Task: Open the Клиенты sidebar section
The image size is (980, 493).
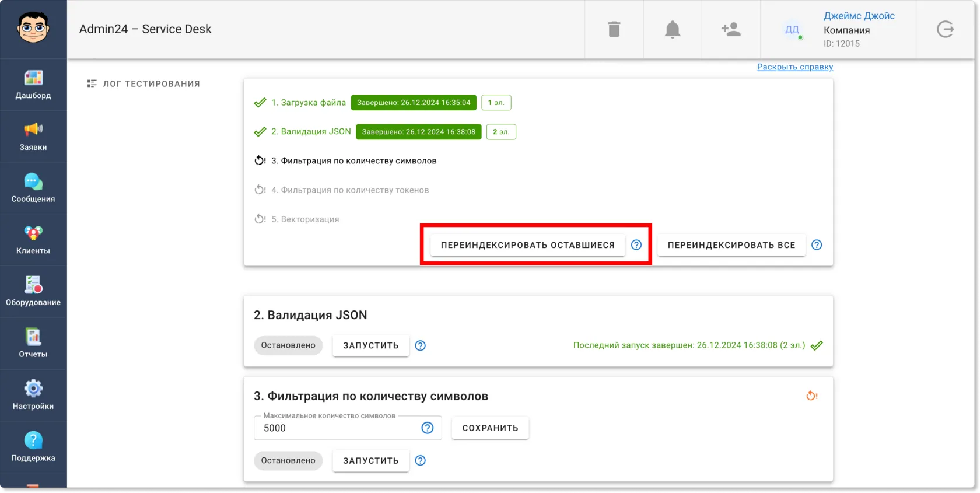Action: click(x=33, y=240)
